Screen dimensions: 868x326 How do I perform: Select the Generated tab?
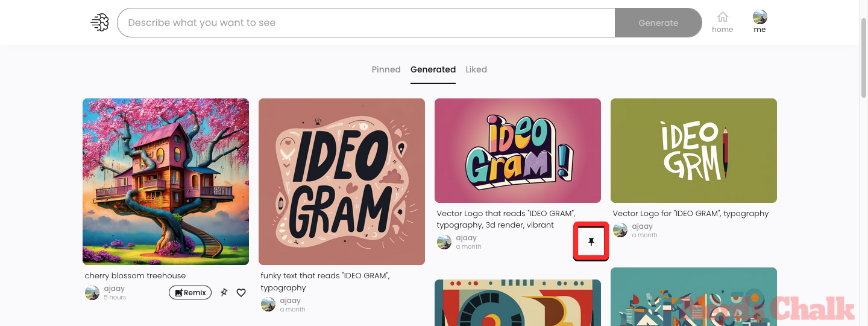[x=433, y=69]
